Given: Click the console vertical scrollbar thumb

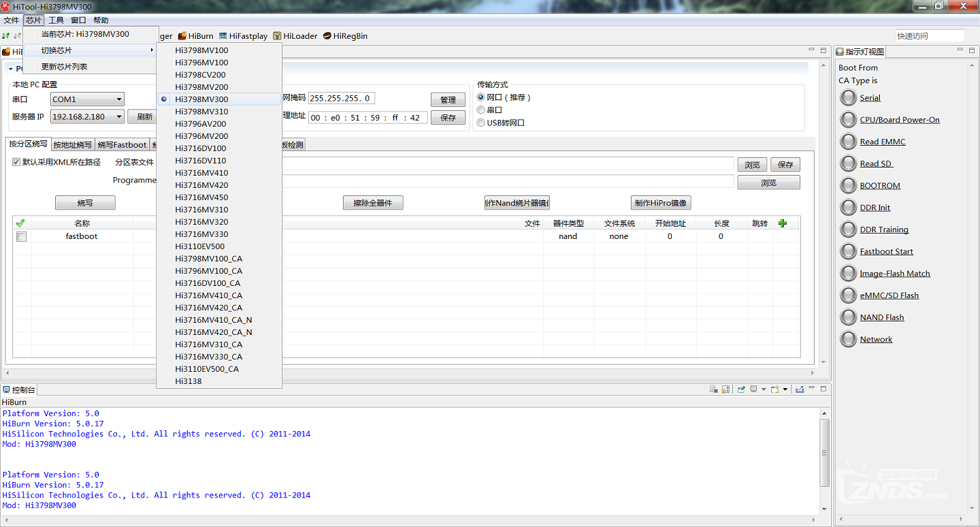Looking at the screenshot, I should [825, 453].
